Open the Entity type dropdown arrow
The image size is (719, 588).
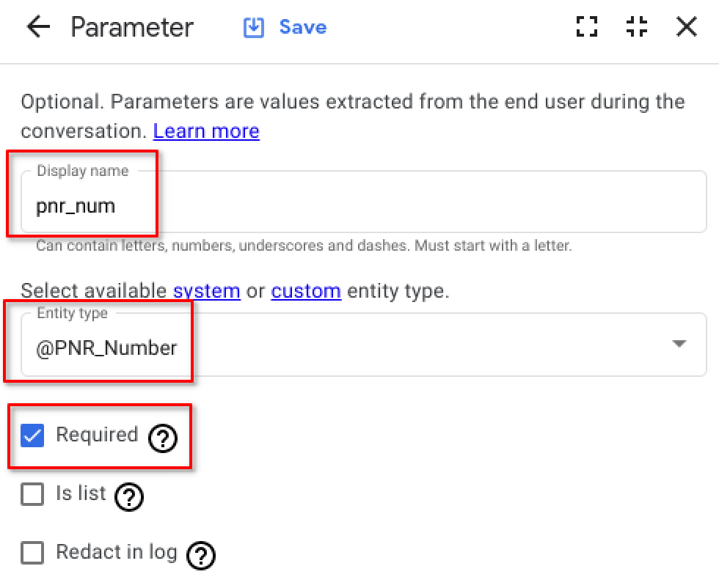679,344
